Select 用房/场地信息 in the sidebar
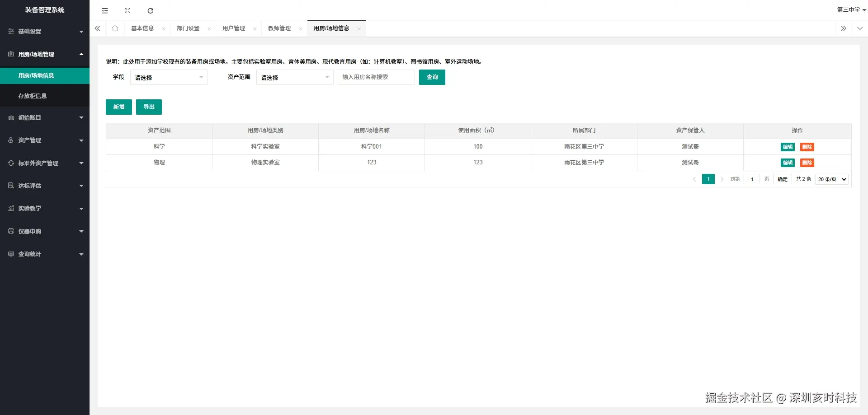Viewport: 868px width, 415px height. (x=45, y=75)
